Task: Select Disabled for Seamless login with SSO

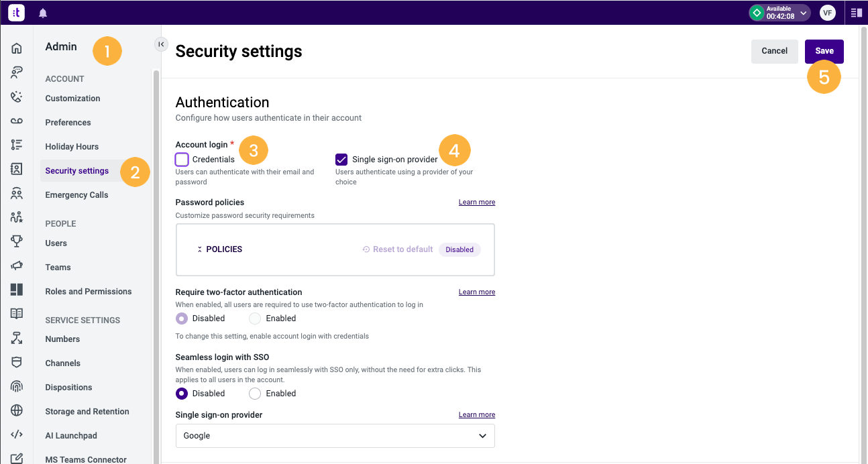Action: [x=182, y=394]
